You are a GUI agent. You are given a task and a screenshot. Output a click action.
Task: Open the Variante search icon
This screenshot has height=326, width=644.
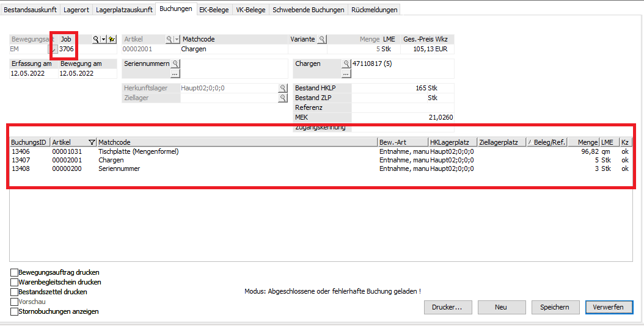(322, 39)
